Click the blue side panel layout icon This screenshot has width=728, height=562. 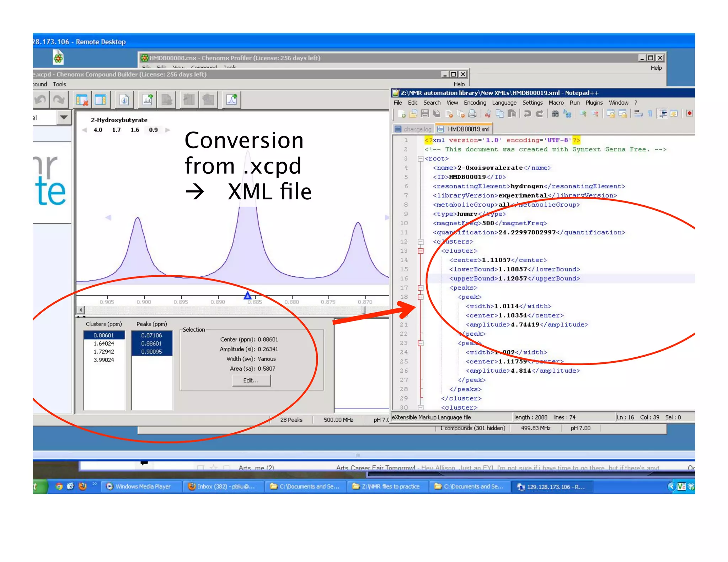click(x=101, y=100)
